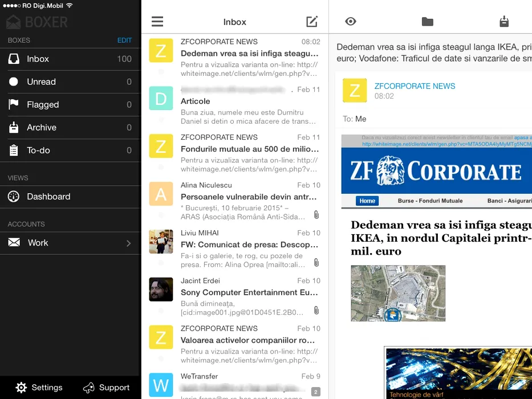Click ZFCORPORATE NEWS sender name link

click(x=415, y=86)
